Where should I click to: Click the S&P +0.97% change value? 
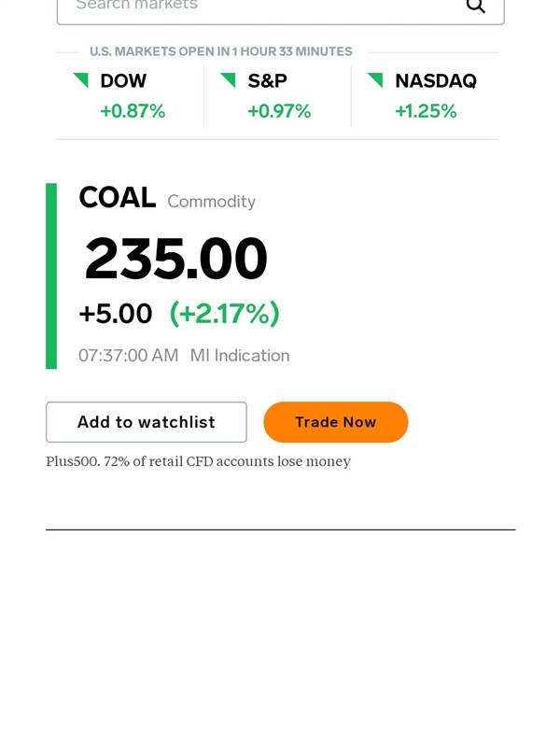(279, 111)
